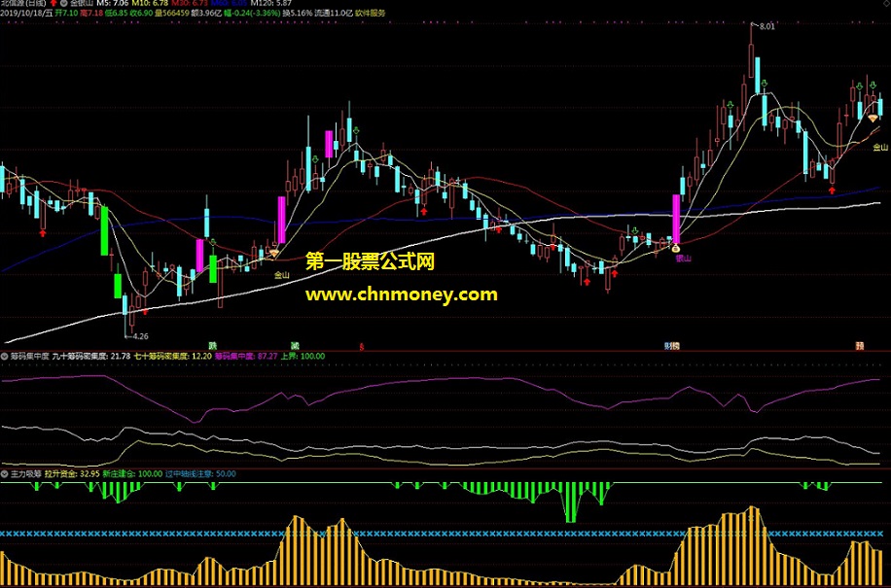The height and width of the screenshot is (588, 891).
Task: Click the 金银山 indicator name in header
Action: (x=82, y=4)
